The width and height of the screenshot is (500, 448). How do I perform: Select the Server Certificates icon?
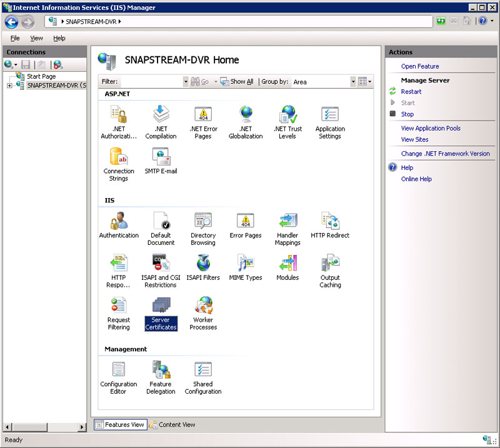[x=161, y=314]
